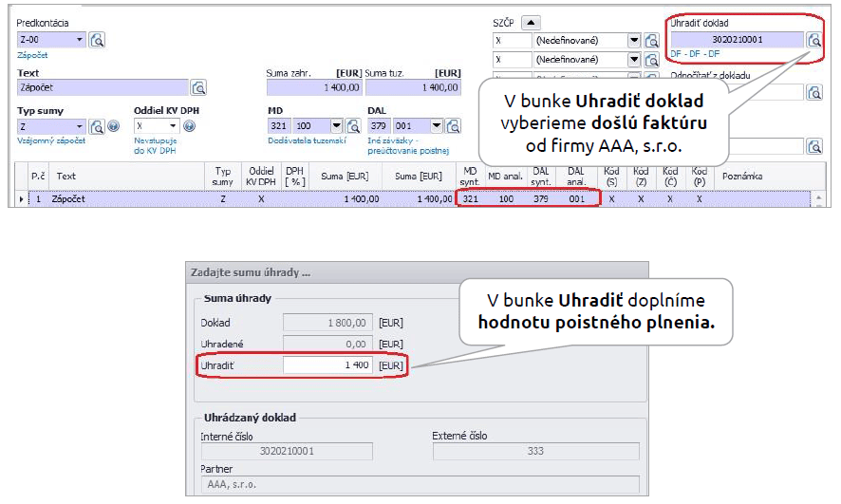Screen dimensions: 841x504
Task: Expand the Predkontácia Z-00 dropdown
Action: tap(79, 40)
